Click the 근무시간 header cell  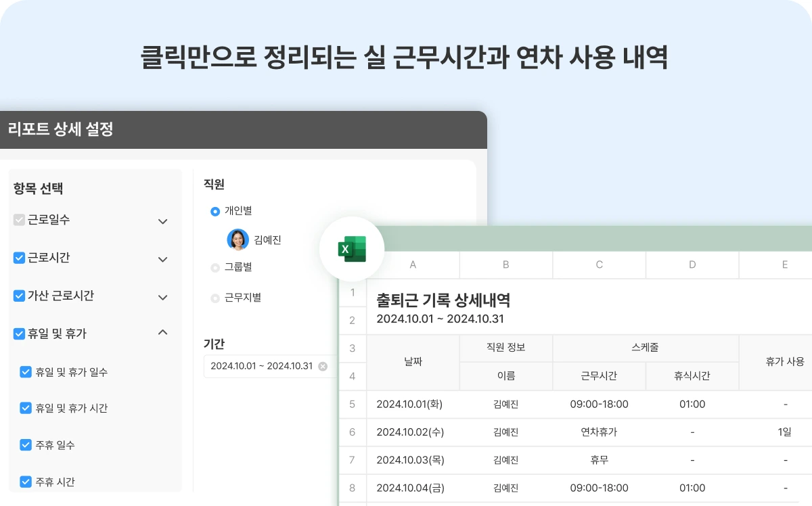click(599, 376)
